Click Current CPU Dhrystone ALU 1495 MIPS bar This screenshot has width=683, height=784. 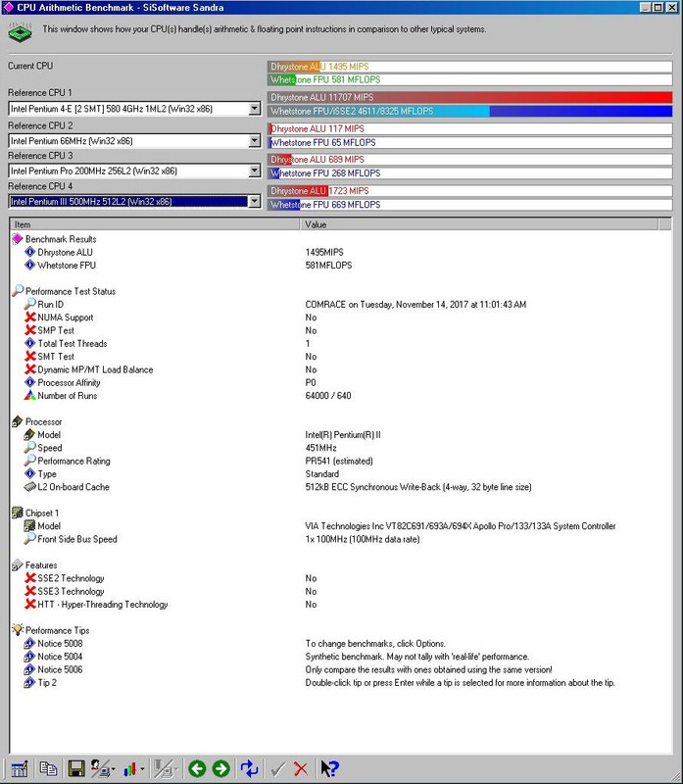click(470, 67)
